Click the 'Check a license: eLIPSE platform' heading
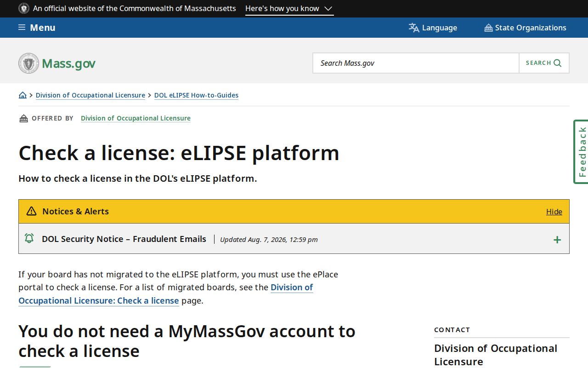 (x=179, y=153)
